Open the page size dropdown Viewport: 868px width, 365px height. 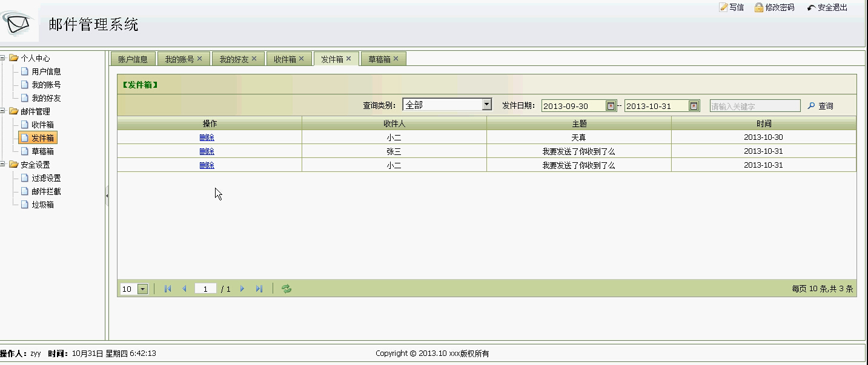143,289
